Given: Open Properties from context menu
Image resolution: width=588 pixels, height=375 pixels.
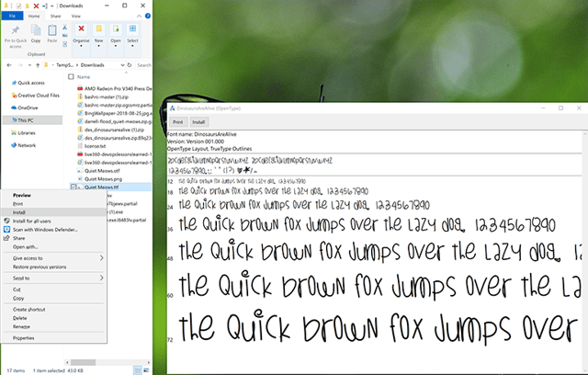Looking at the screenshot, I should click(x=53, y=338).
